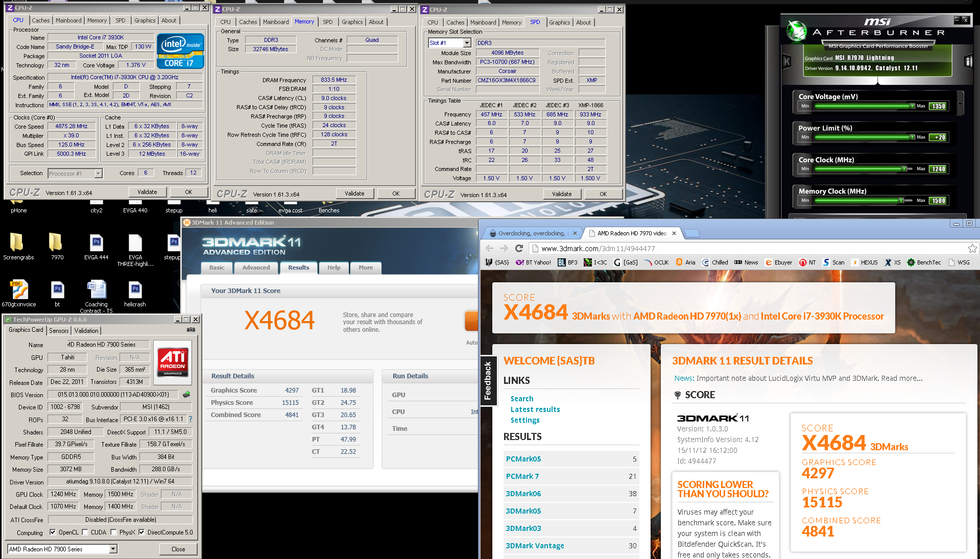This screenshot has width=980, height=559.
Task: Open the GPU selector dropdown in GPU-Z
Action: [113, 549]
